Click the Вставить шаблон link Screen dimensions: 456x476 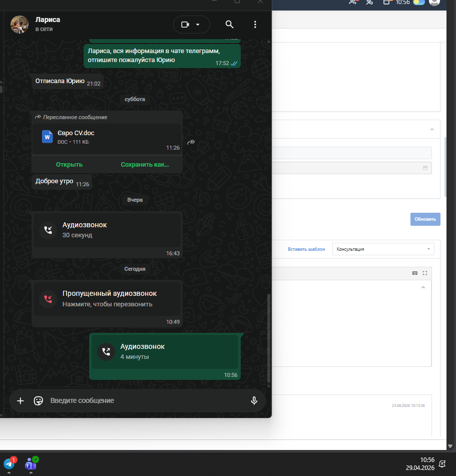pyautogui.click(x=306, y=249)
